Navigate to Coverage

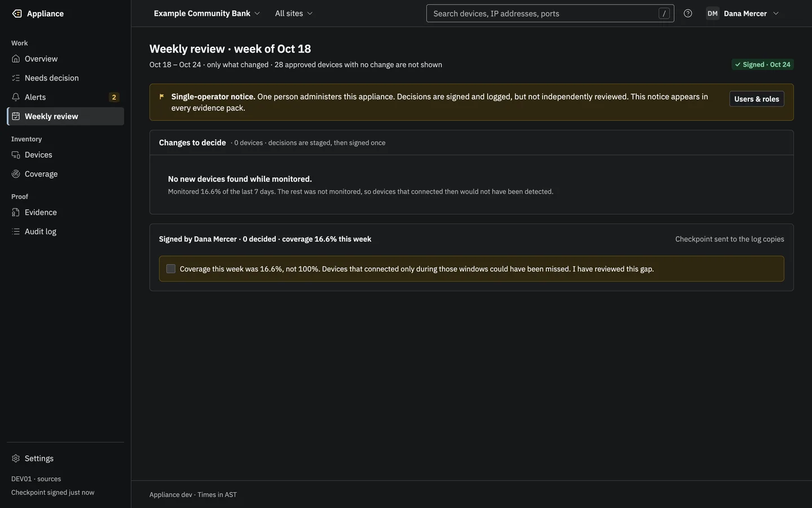(65, 174)
